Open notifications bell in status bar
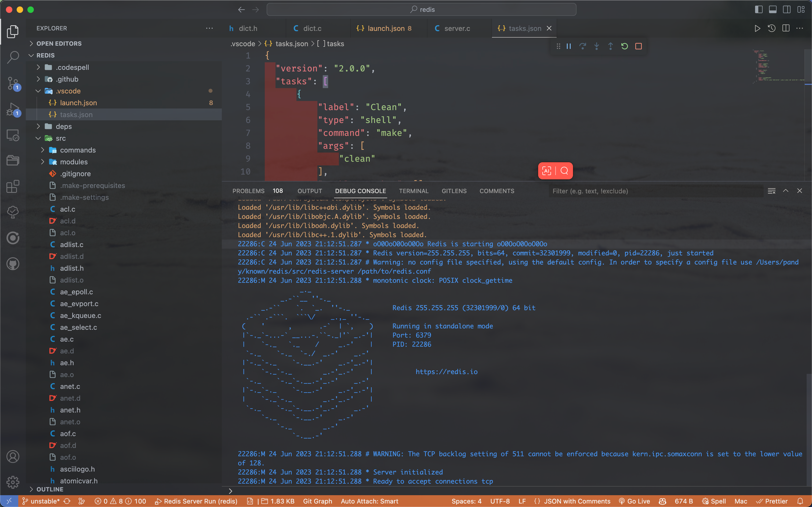 800,501
